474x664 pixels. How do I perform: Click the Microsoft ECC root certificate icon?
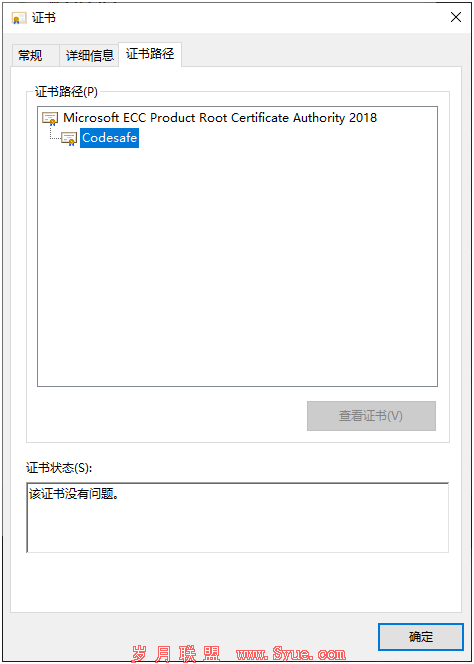[50, 118]
